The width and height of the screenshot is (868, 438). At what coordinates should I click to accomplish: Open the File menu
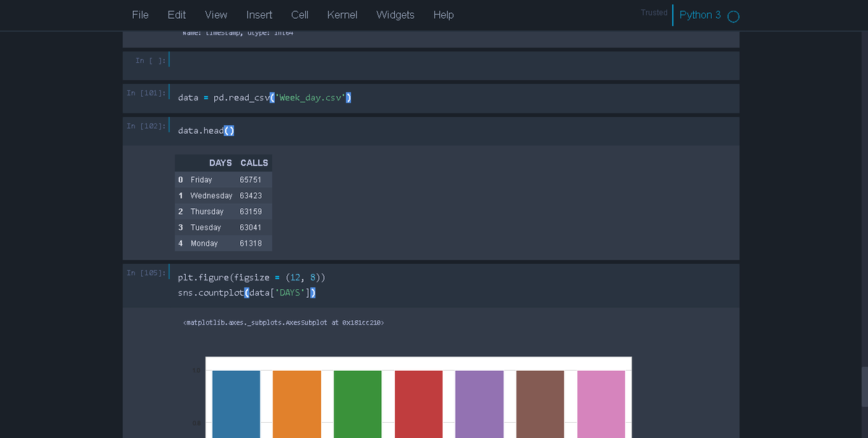tap(140, 14)
